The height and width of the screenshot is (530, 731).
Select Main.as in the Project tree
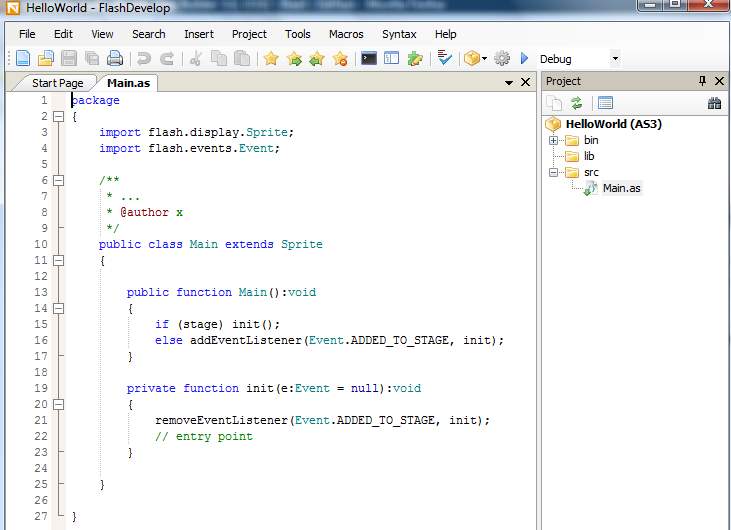click(x=621, y=188)
